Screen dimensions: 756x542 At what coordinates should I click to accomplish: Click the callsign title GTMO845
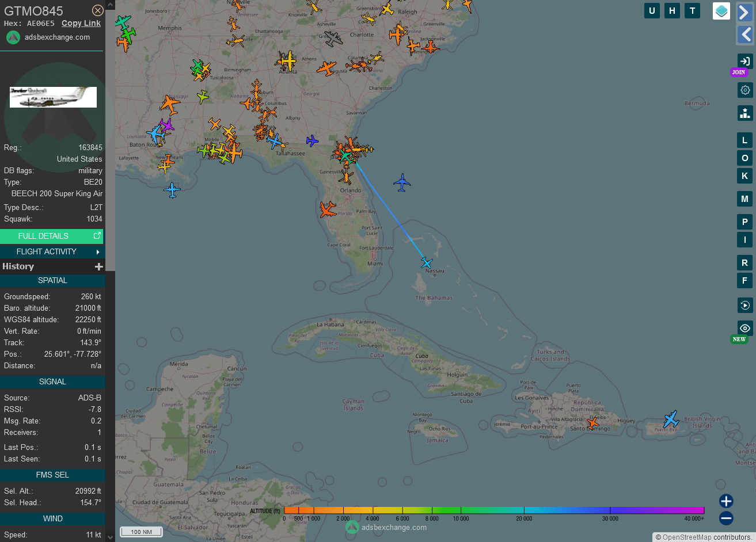click(x=33, y=11)
